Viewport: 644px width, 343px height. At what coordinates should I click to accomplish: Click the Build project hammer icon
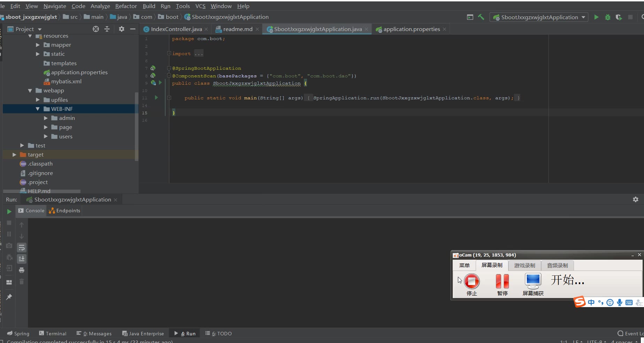pos(481,17)
